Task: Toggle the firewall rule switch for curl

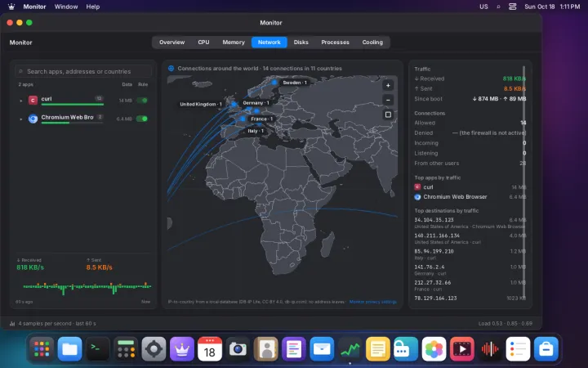Action: click(142, 101)
